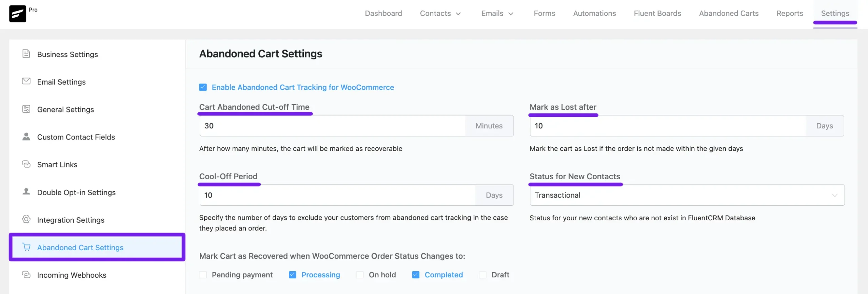The width and height of the screenshot is (868, 294).
Task: Click the Minutes unit label
Action: tap(489, 126)
